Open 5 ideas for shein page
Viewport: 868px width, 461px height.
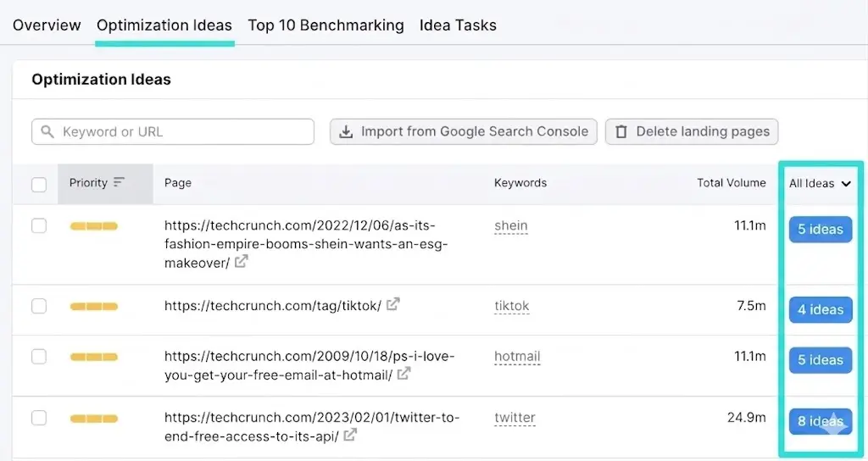click(821, 229)
